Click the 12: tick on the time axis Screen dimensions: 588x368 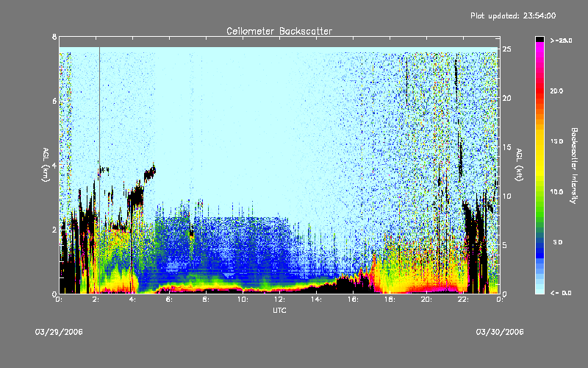(x=279, y=300)
